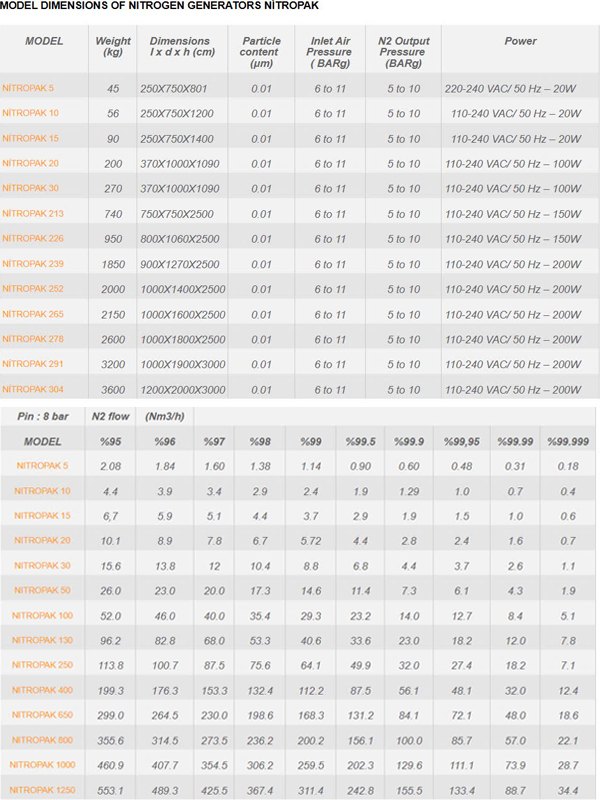Click the flow value 96.2

111,641
